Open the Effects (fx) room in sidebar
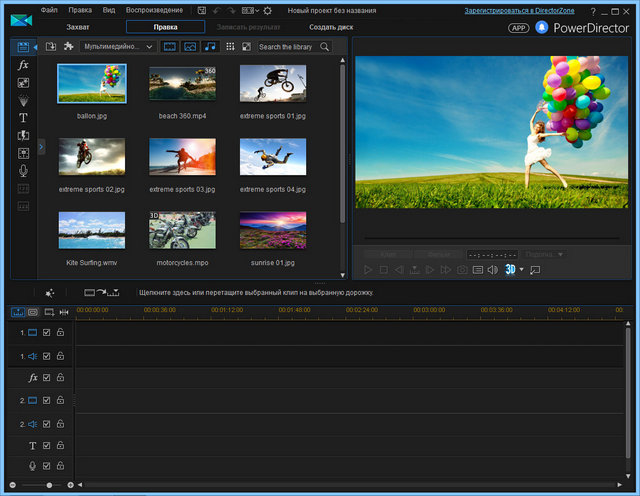640x496 pixels. (23, 64)
